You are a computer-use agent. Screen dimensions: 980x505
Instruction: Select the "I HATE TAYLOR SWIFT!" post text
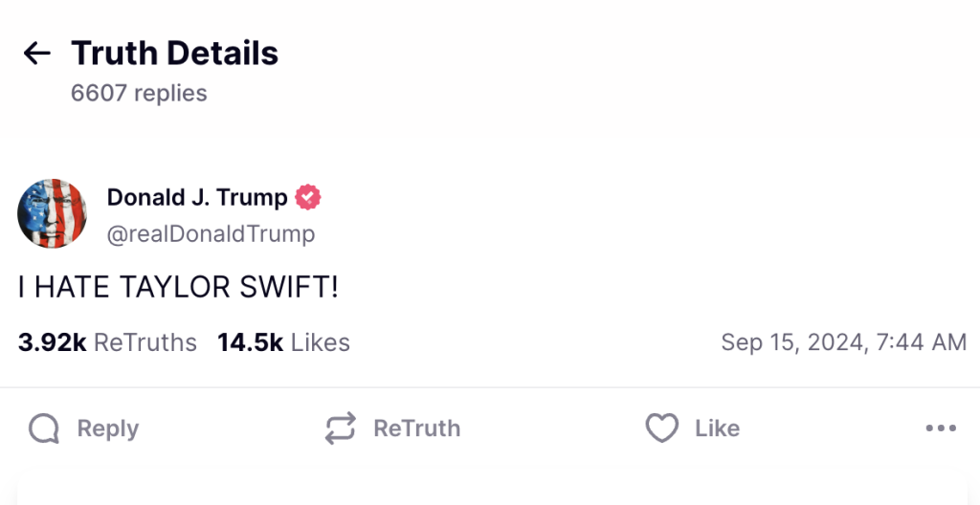[178, 288]
